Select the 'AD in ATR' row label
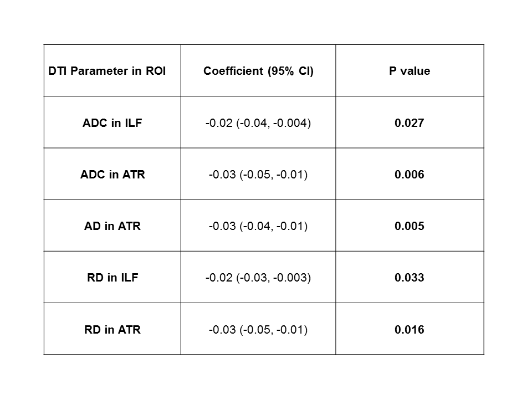Screen dimensions: 532x399 coord(112,226)
